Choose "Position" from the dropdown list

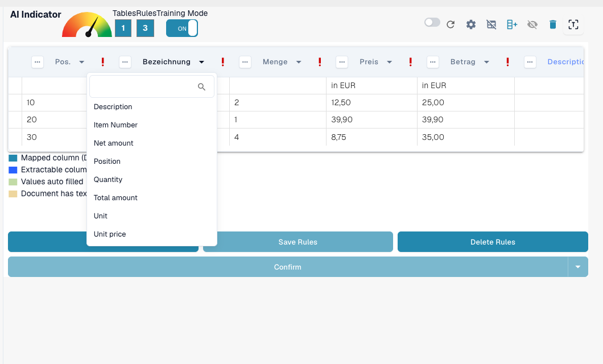coord(152,162)
